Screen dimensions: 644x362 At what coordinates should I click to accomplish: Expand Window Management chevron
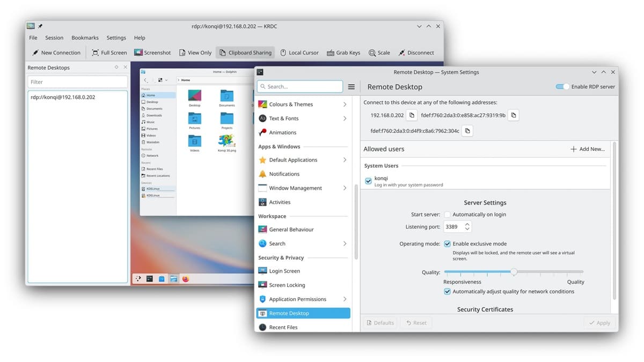tap(345, 188)
